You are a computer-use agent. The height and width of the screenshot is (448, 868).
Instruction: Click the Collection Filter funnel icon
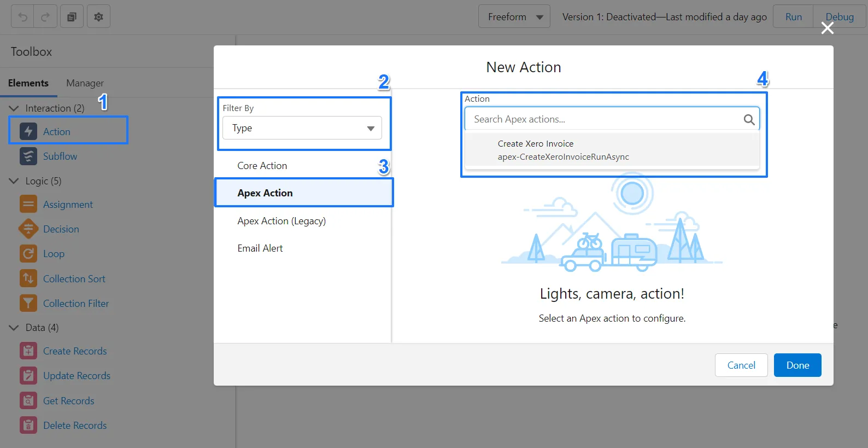pyautogui.click(x=28, y=303)
